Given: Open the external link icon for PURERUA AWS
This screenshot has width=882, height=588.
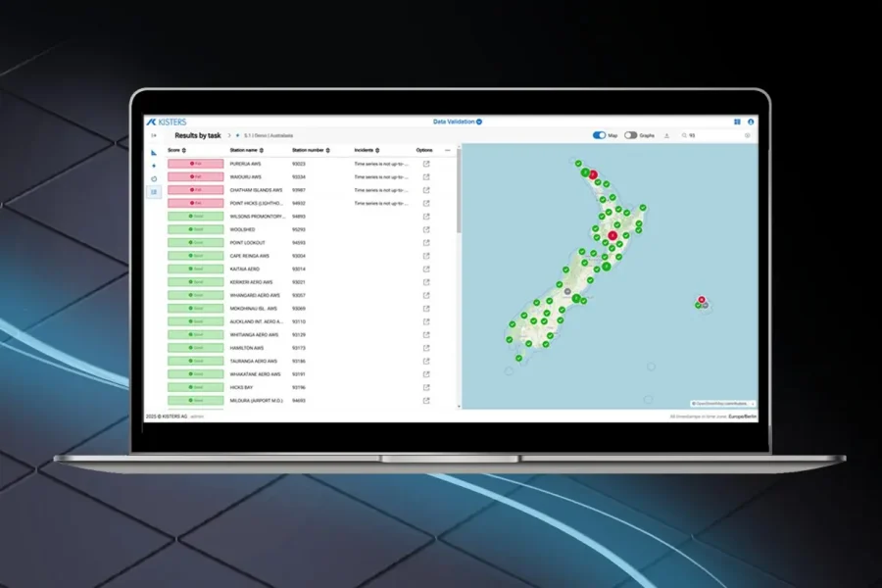Looking at the screenshot, I should (427, 164).
